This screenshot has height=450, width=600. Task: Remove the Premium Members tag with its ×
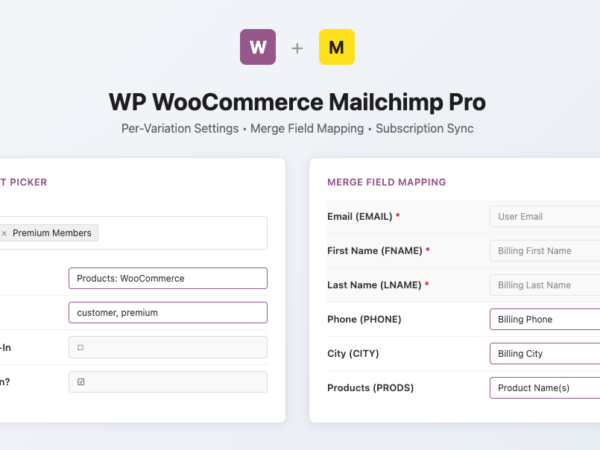tap(4, 233)
